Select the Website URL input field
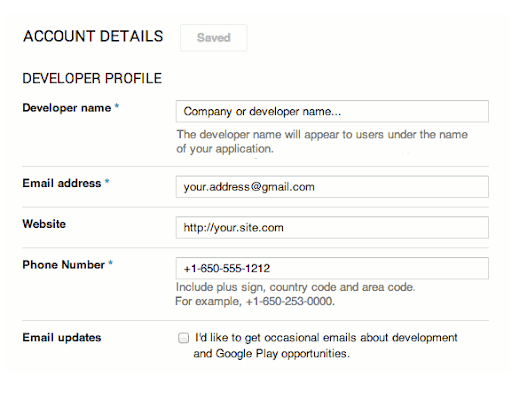512x400 pixels. (332, 227)
